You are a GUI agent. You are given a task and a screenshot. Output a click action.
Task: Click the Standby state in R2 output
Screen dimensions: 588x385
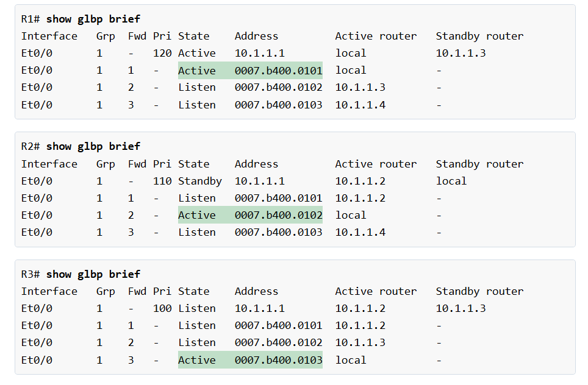[200, 181]
